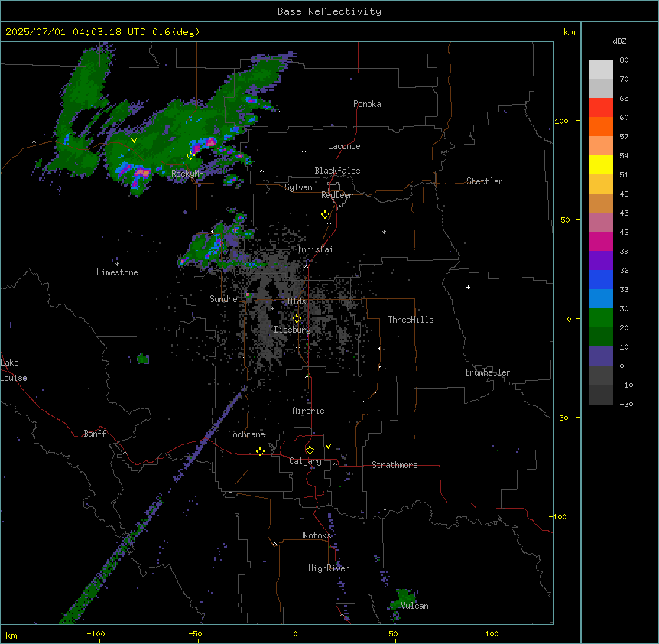The height and width of the screenshot is (644, 659).
Task: Click the Limestone label
Action: point(117,272)
